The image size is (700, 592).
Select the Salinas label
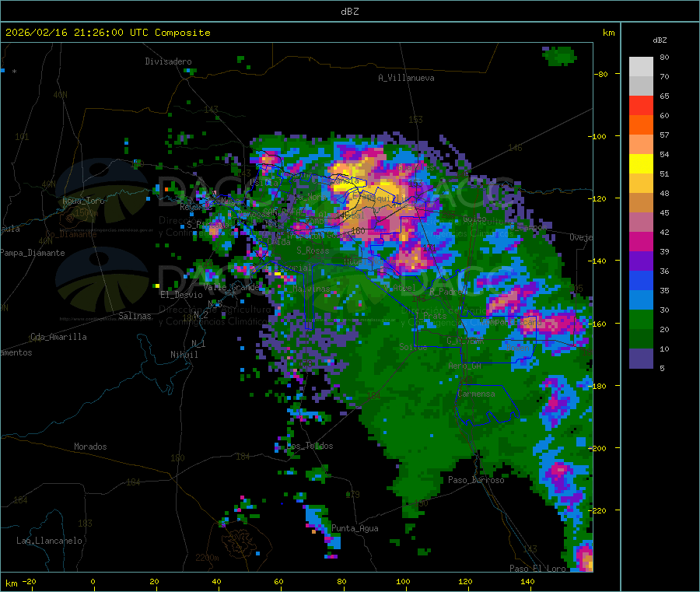135,316
